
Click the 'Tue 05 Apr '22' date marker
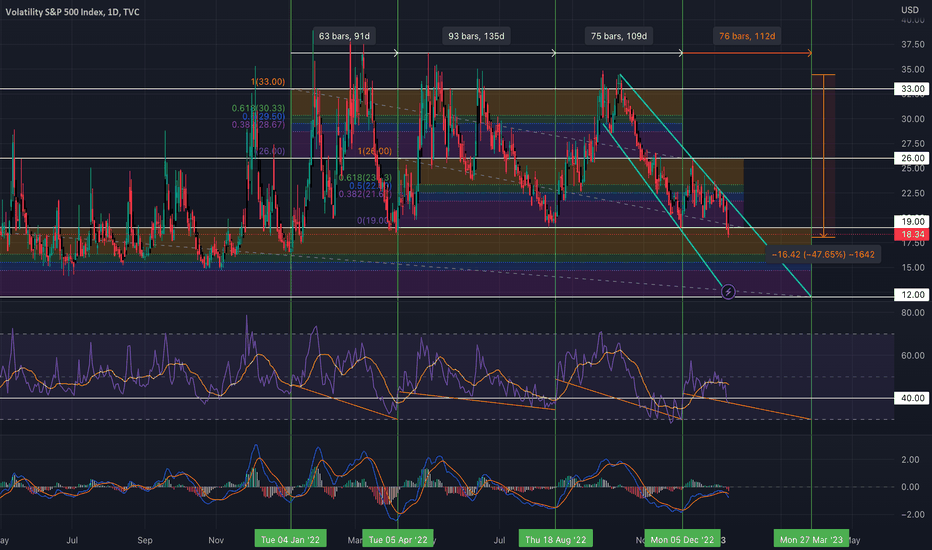398,539
